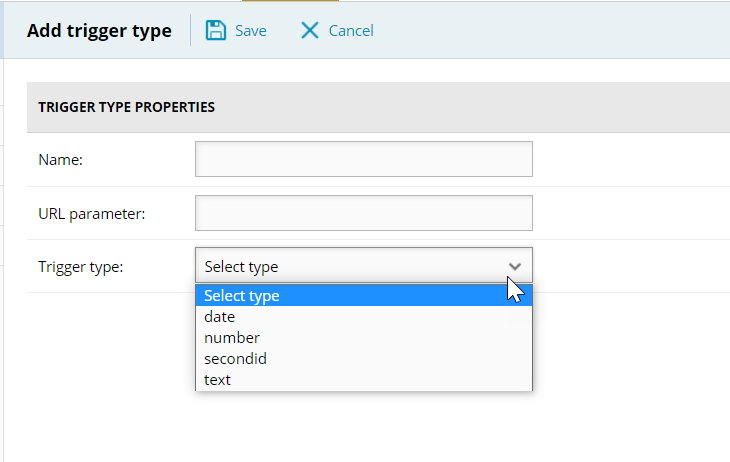Click the floppy disk Save icon
730x462 pixels.
[x=216, y=30]
